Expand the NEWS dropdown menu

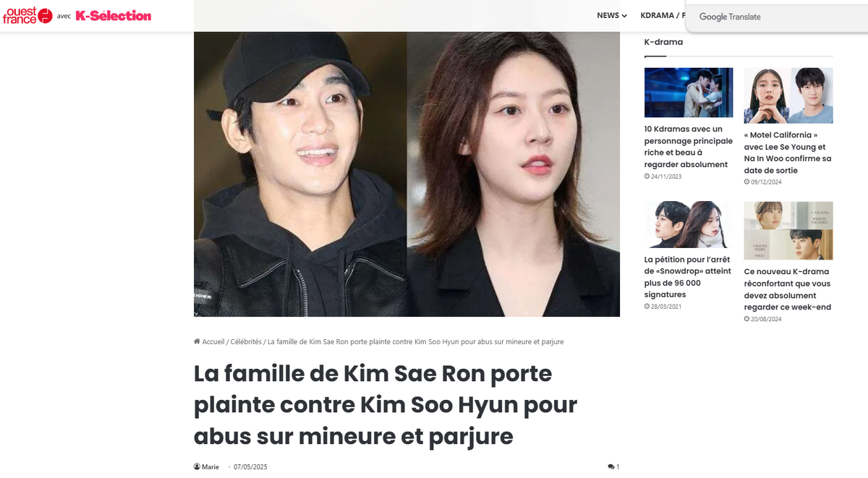612,15
